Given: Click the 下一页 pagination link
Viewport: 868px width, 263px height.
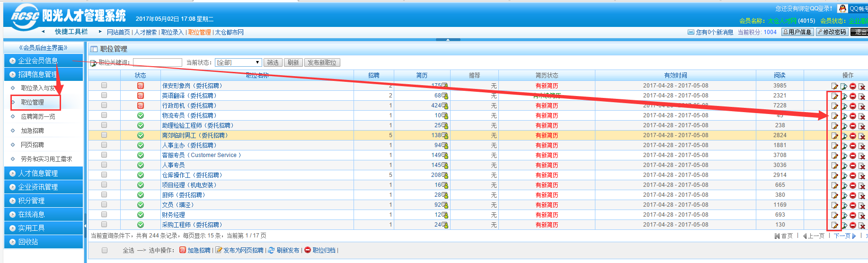Looking at the screenshot, I should point(842,236).
